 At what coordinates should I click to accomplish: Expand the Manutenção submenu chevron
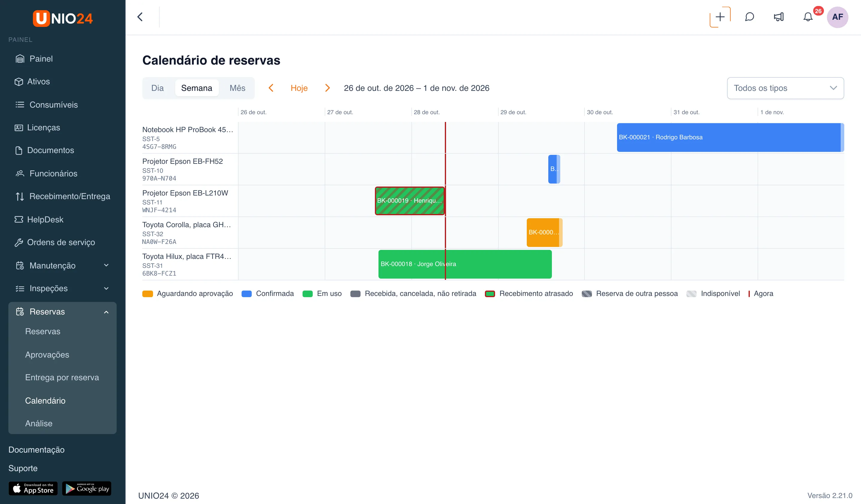pyautogui.click(x=106, y=265)
